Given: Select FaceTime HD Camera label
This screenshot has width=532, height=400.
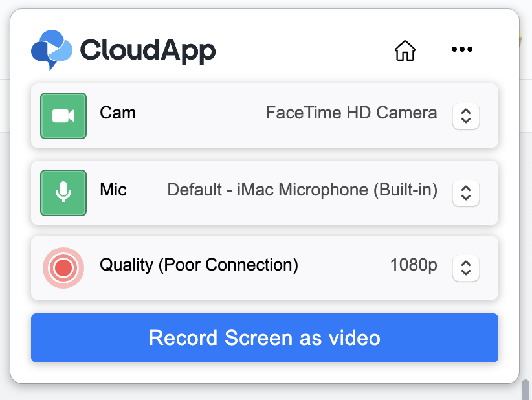Looking at the screenshot, I should (x=351, y=112).
